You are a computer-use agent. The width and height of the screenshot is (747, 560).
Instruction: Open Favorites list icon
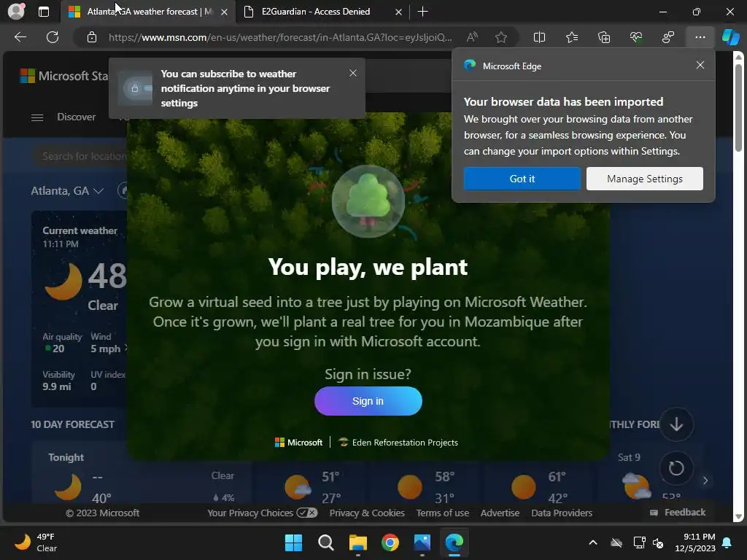tap(572, 37)
